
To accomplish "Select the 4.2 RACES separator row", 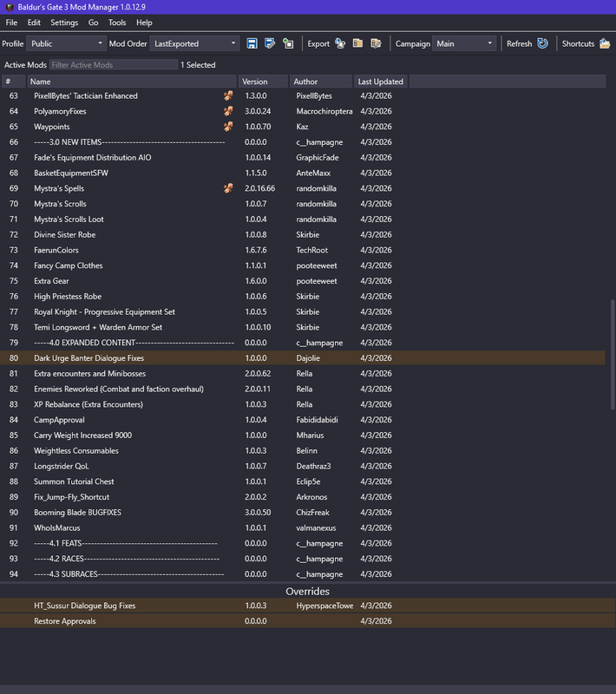I will tap(303, 559).
